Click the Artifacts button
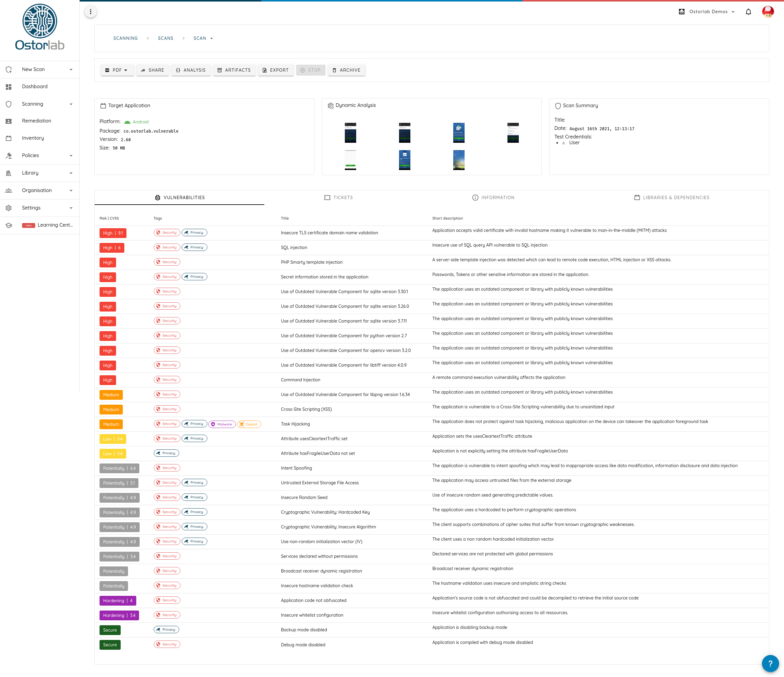This screenshot has width=784, height=677. pos(234,70)
